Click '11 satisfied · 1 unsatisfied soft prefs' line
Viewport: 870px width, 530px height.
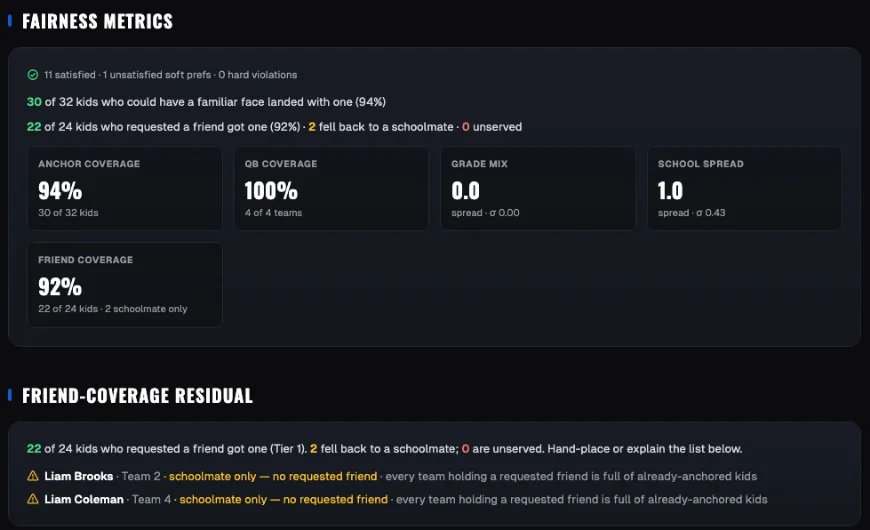coord(170,75)
